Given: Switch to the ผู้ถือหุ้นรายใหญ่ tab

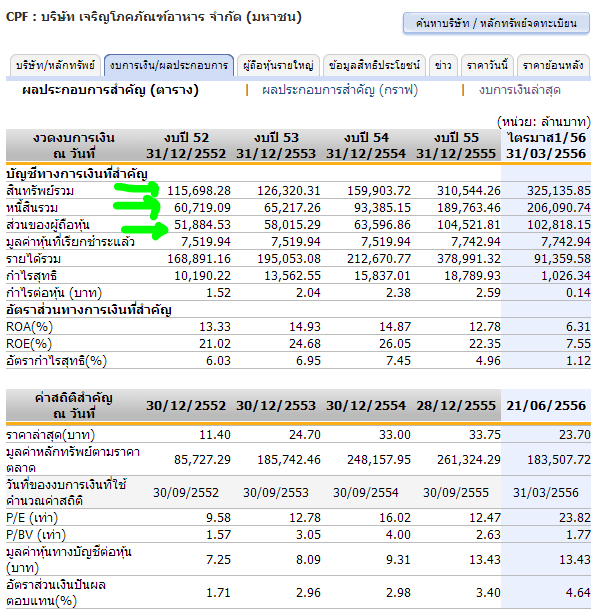Looking at the screenshot, I should point(278,65).
